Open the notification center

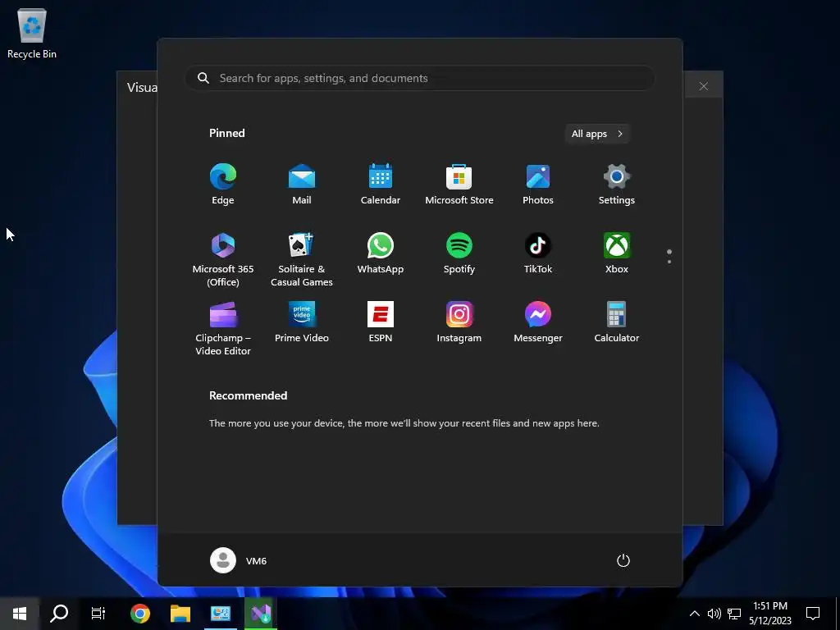click(813, 614)
